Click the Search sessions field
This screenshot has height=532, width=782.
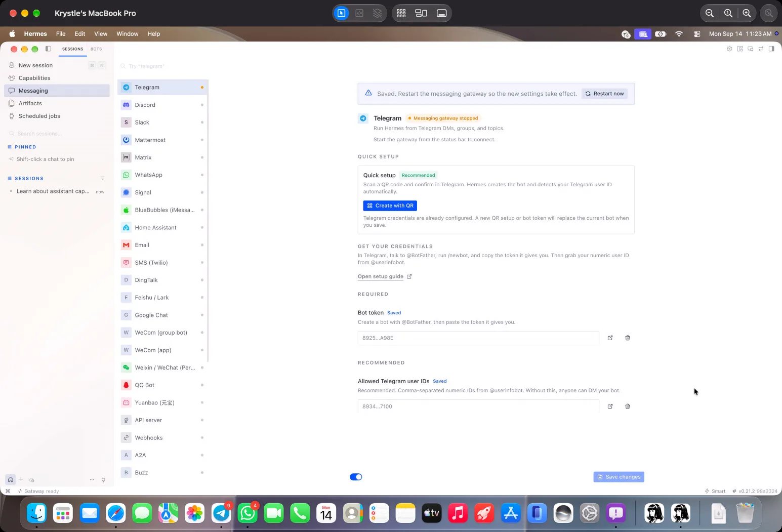[57, 134]
